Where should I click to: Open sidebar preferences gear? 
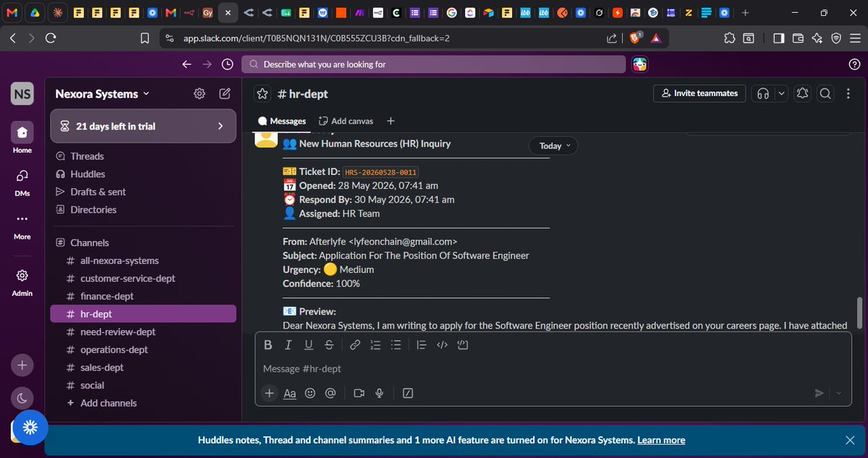[200, 93]
